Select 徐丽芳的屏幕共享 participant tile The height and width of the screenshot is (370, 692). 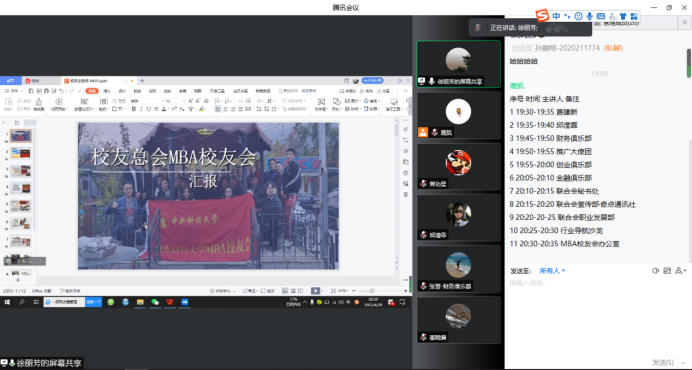[x=458, y=64]
